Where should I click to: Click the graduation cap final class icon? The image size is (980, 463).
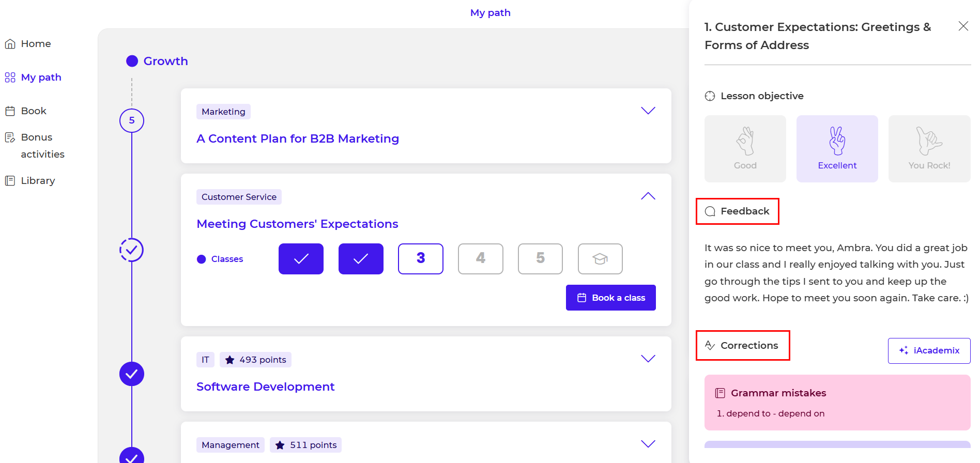[x=600, y=259]
